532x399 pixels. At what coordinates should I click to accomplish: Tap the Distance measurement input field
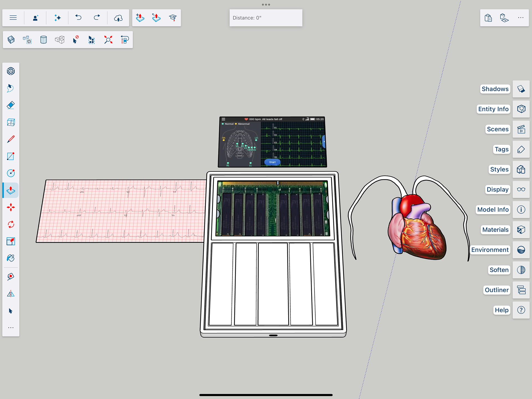click(266, 18)
